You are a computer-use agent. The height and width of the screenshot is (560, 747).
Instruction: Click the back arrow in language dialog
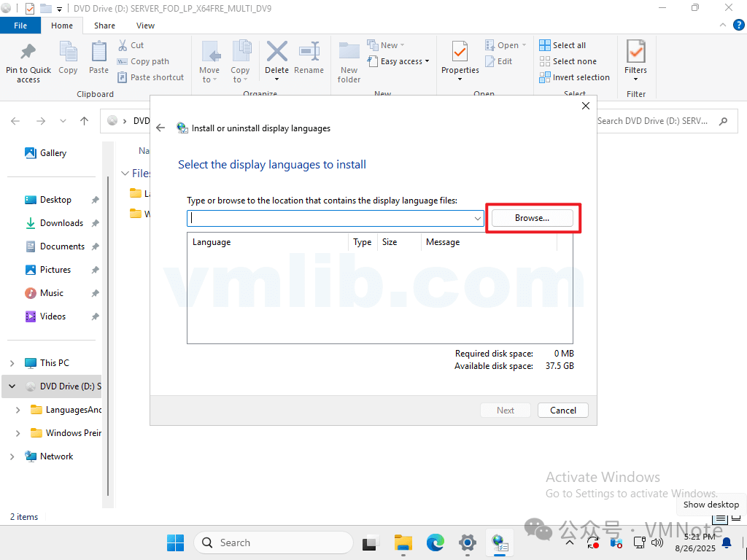pos(161,128)
